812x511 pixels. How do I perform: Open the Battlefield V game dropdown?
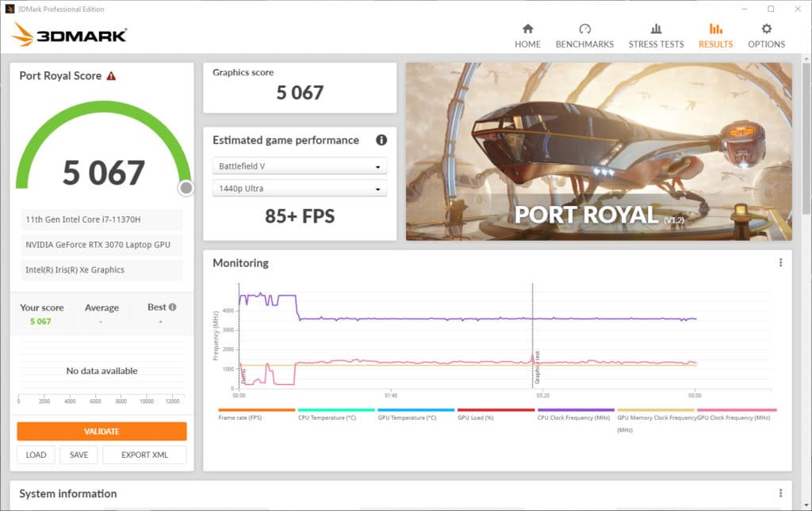(x=300, y=166)
